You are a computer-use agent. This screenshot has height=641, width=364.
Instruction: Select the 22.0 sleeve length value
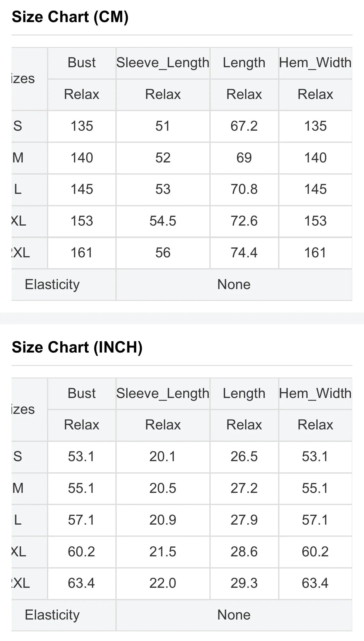click(x=163, y=583)
